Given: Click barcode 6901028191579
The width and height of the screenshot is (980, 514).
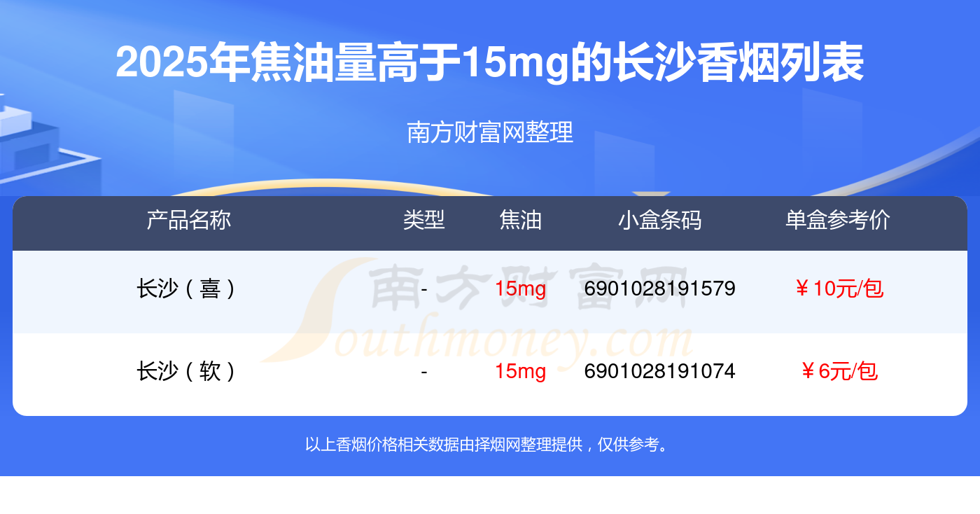Looking at the screenshot, I should pyautogui.click(x=660, y=289).
